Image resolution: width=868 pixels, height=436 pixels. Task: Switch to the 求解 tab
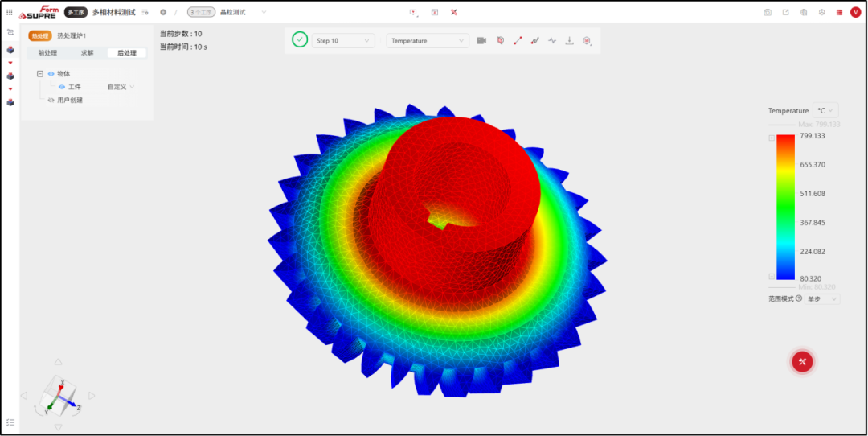[x=88, y=53]
